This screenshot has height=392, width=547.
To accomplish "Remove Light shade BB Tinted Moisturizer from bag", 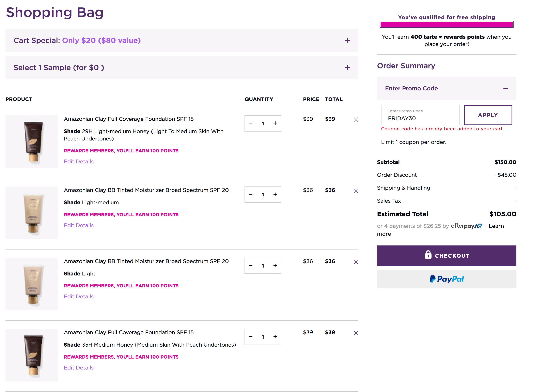I will 356,262.
